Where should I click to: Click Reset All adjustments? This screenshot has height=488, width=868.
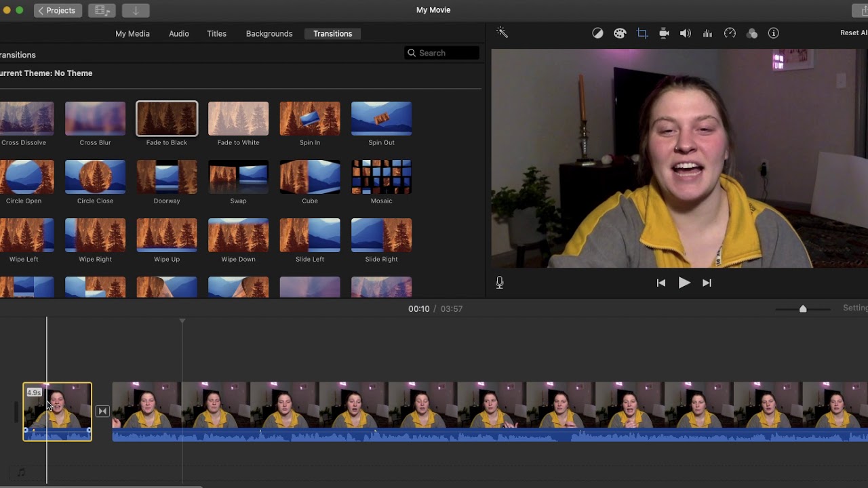coord(854,33)
